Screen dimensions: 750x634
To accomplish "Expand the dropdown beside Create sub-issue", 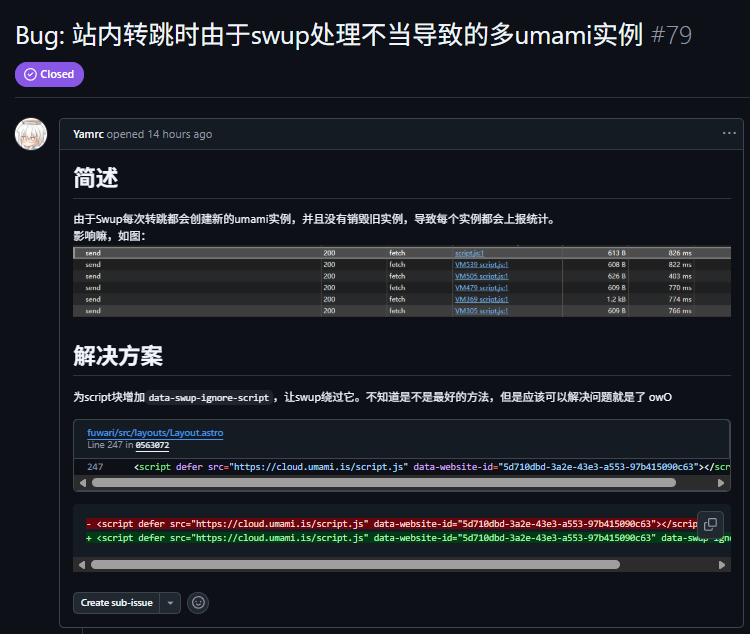I will point(171,602).
